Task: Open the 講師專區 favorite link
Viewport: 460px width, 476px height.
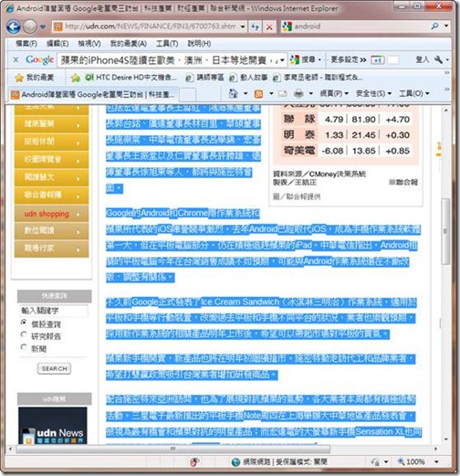Action: click(x=205, y=78)
